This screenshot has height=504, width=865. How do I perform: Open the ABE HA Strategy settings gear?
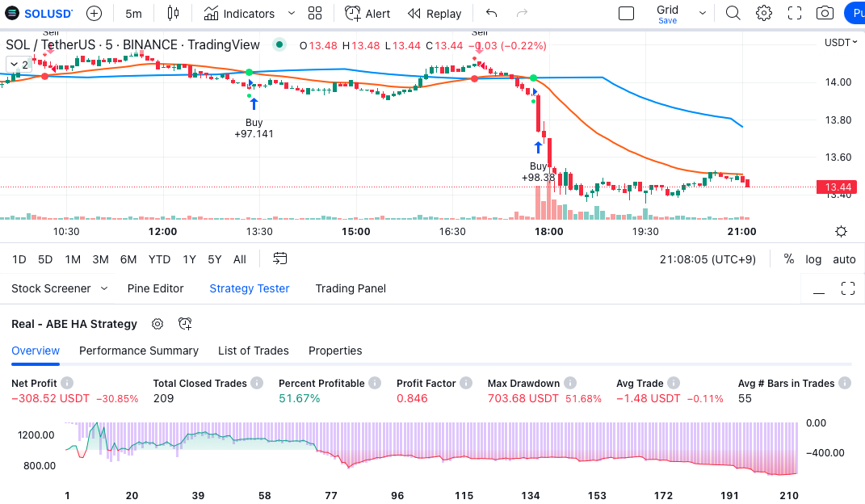157,324
